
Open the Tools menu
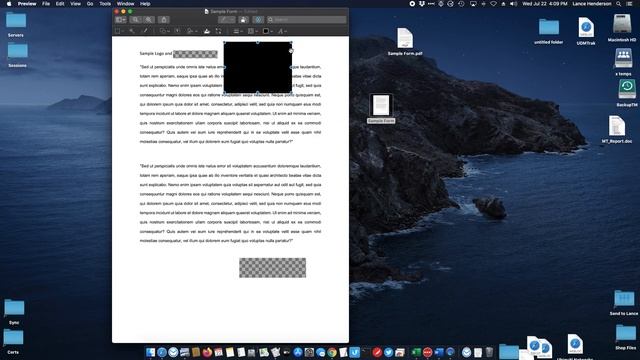[x=105, y=4]
